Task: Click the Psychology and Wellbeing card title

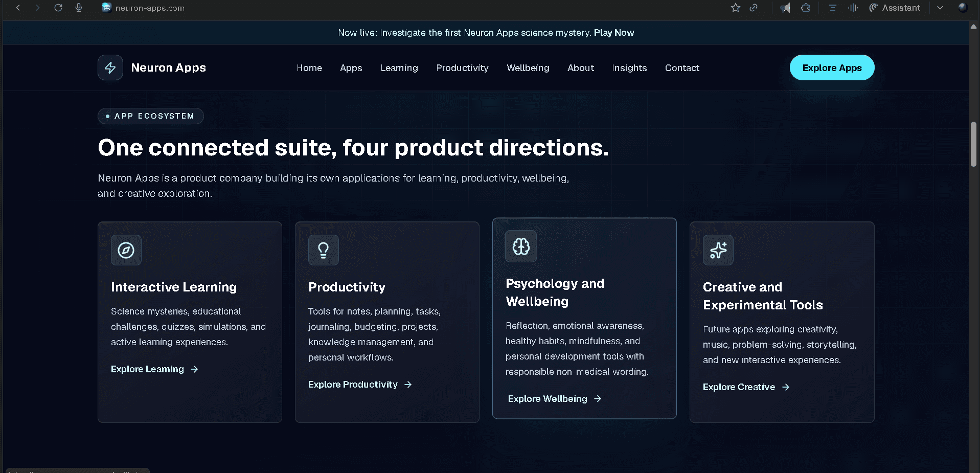Action: point(555,292)
